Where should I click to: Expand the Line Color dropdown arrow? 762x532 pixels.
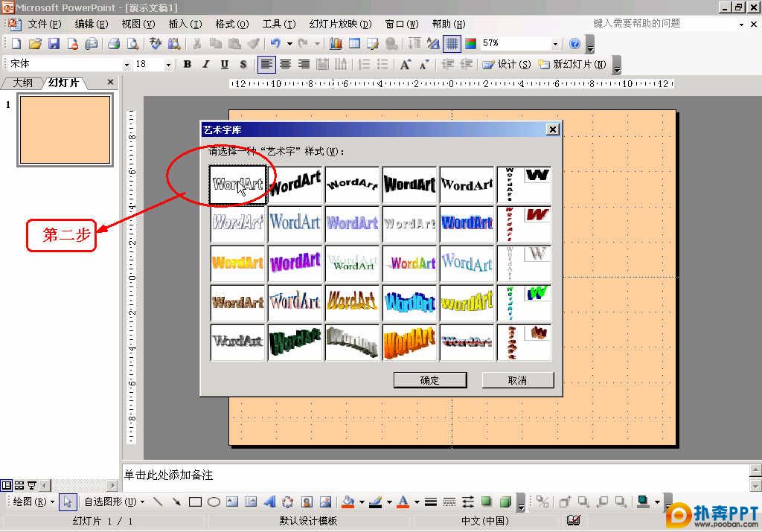pyautogui.click(x=389, y=502)
